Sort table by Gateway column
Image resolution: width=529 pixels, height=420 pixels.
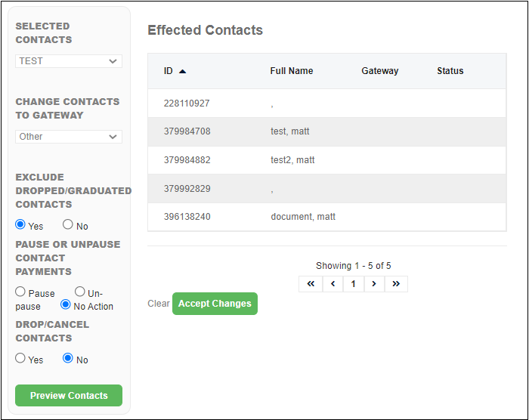(x=380, y=71)
